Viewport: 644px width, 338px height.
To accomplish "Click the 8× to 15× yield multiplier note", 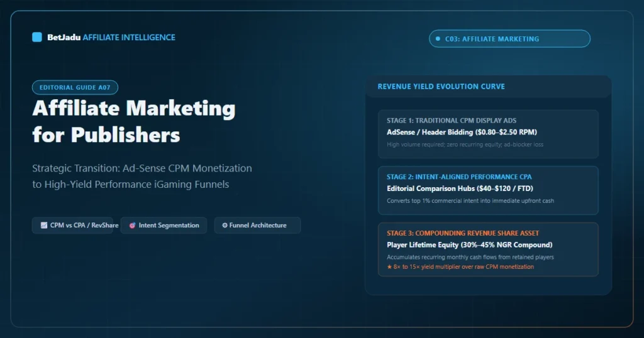I will pos(460,266).
